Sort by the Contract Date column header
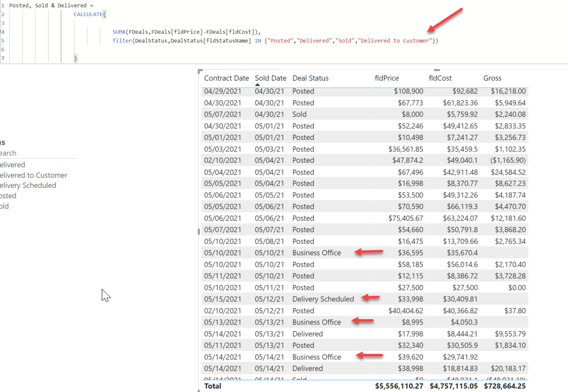Viewport: 568px width, 392px height. tap(227, 78)
